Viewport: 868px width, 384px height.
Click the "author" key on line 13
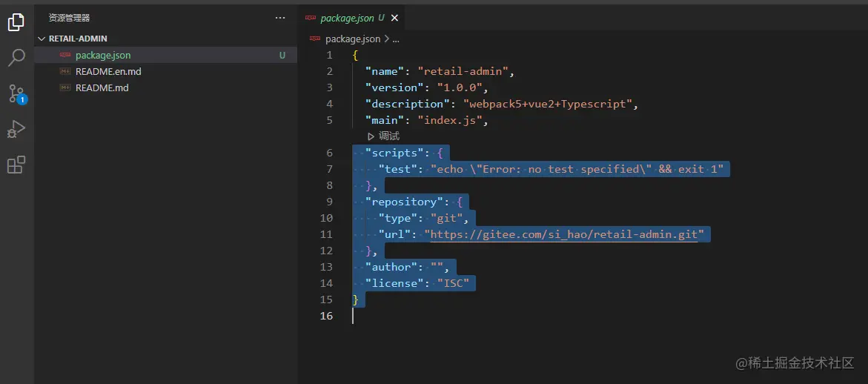tap(391, 268)
